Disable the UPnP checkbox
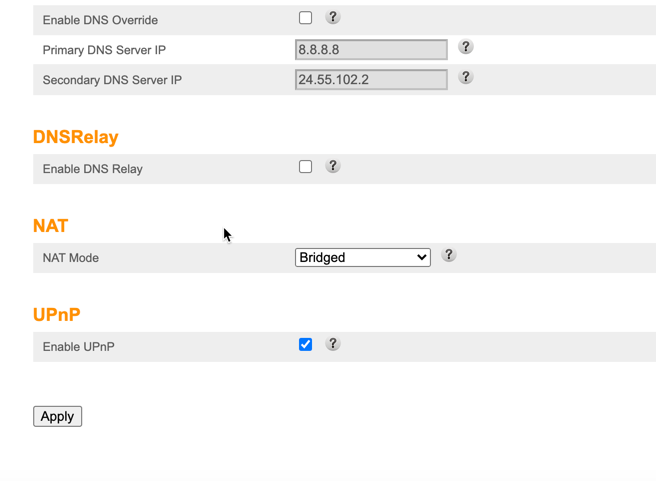 click(x=305, y=345)
